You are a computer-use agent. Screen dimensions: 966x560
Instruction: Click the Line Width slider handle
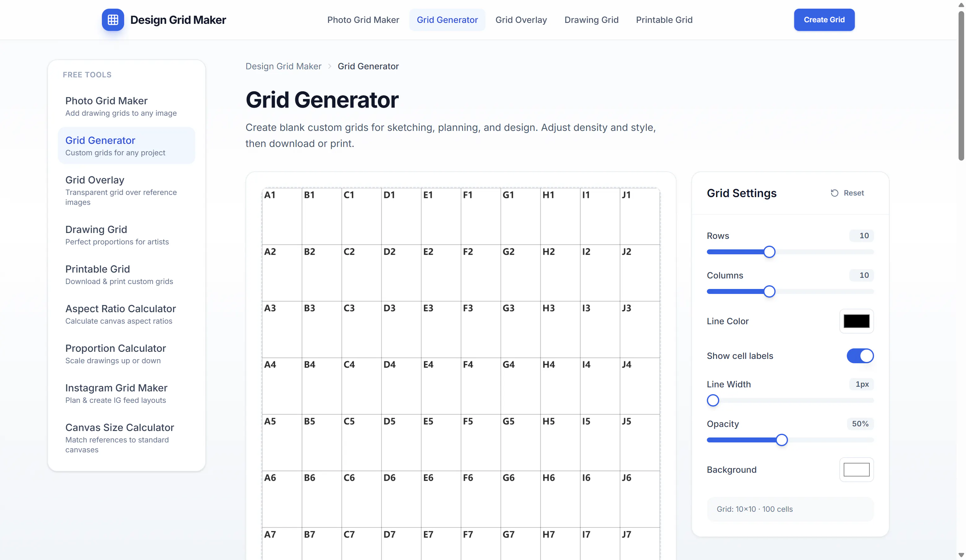pyautogui.click(x=713, y=401)
